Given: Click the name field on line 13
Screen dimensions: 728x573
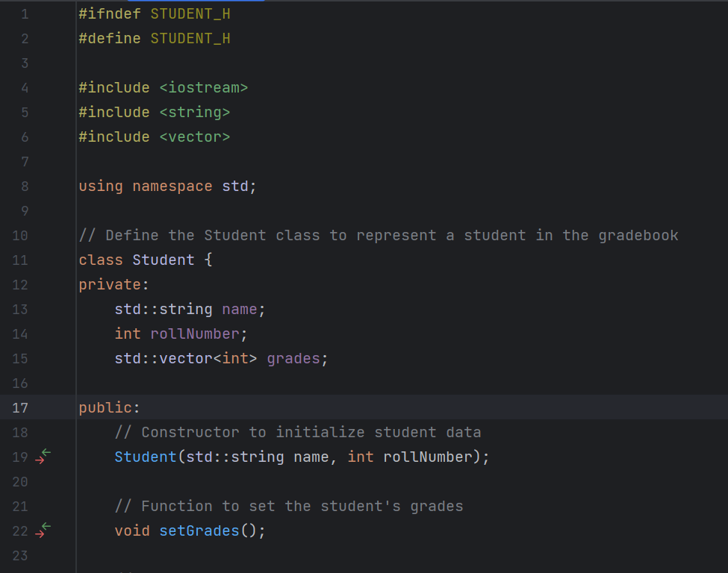Looking at the screenshot, I should [240, 310].
